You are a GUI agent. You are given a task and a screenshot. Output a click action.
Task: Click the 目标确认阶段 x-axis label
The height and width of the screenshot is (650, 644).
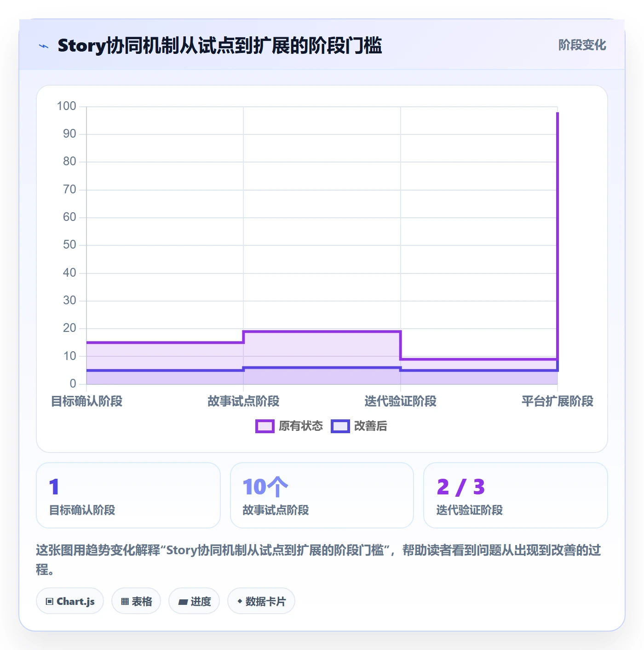(86, 401)
